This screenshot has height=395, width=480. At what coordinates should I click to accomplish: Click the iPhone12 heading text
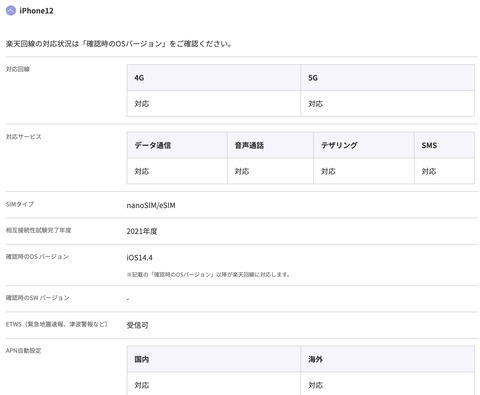click(x=36, y=11)
